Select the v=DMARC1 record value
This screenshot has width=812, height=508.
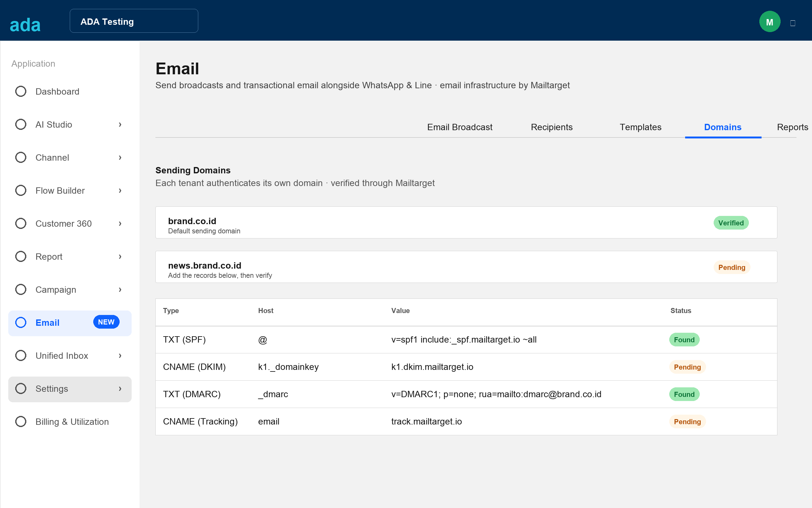pyautogui.click(x=496, y=394)
